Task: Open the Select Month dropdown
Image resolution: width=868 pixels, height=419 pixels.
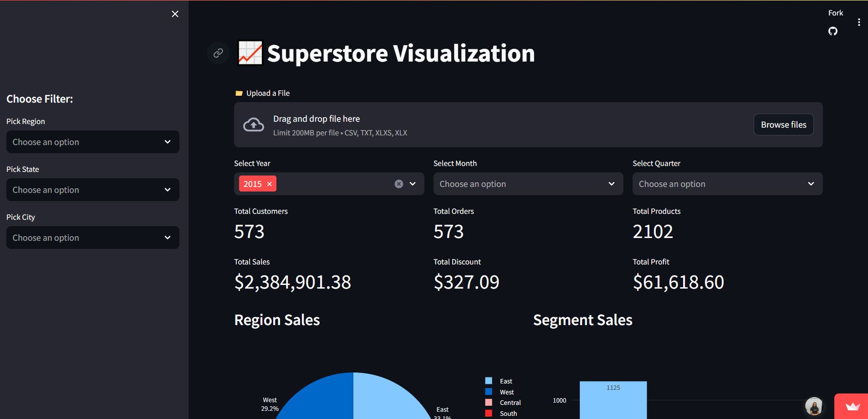Action: click(x=528, y=184)
